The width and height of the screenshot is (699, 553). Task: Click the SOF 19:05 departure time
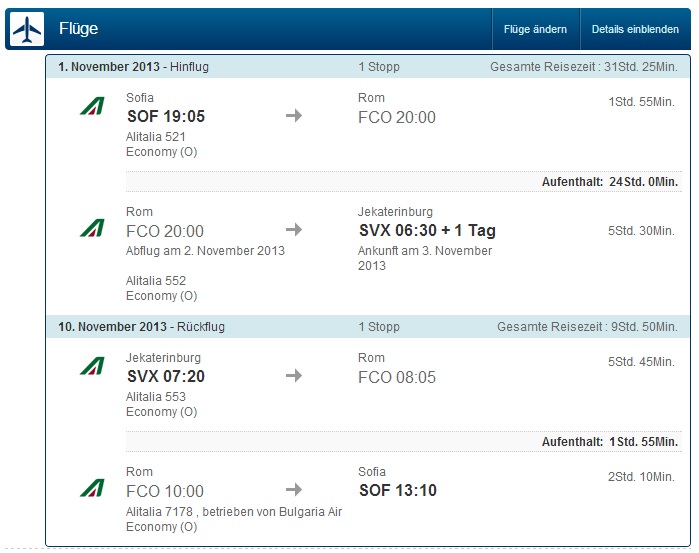[166, 116]
